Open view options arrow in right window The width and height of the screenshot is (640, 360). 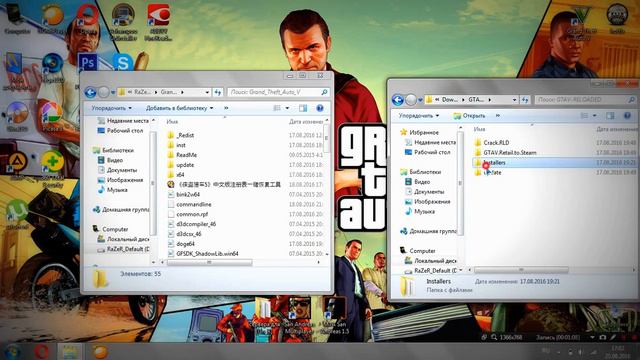595,116
